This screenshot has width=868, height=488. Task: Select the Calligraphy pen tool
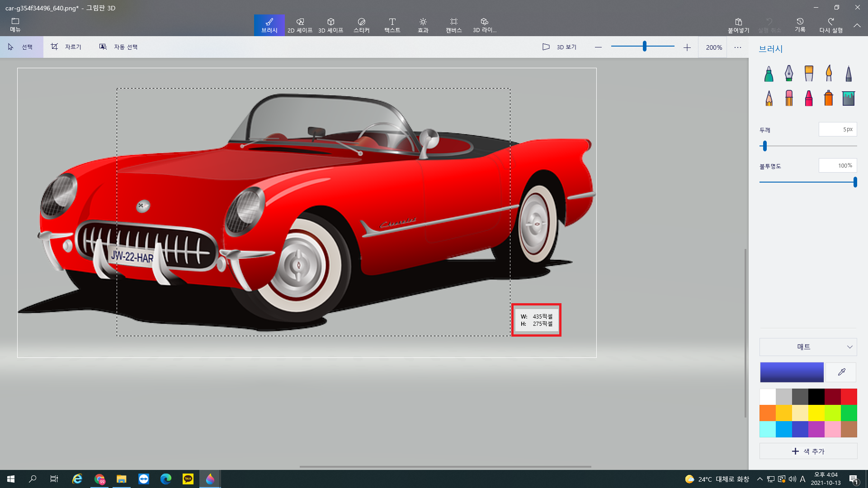click(x=788, y=74)
